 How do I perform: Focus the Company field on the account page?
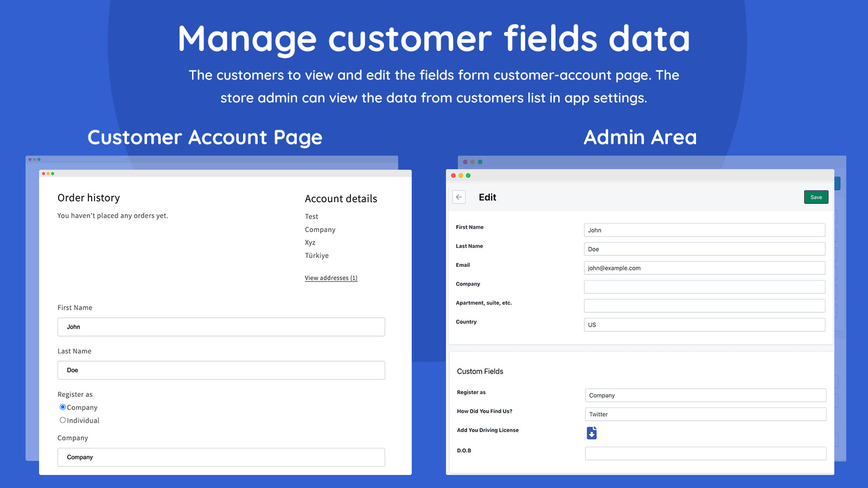coord(221,457)
